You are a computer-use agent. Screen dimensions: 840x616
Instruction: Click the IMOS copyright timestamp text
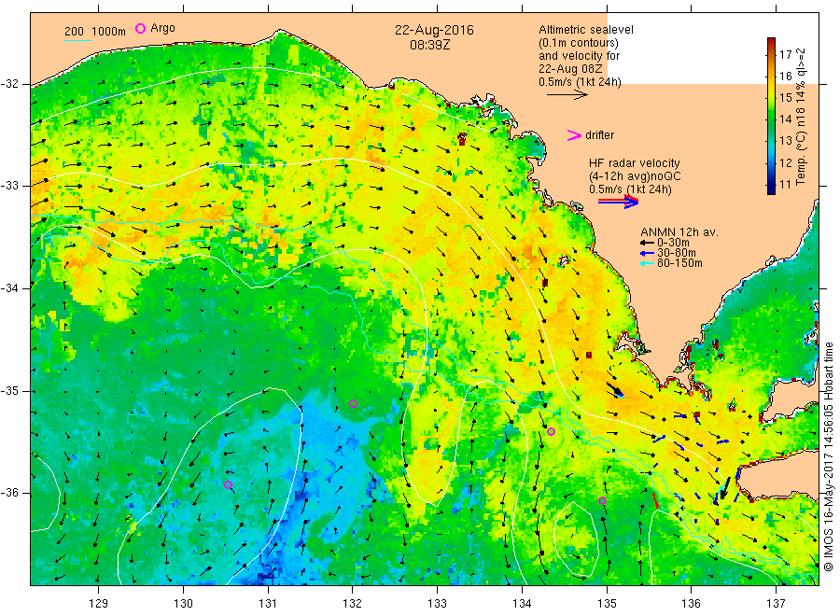tap(828, 456)
